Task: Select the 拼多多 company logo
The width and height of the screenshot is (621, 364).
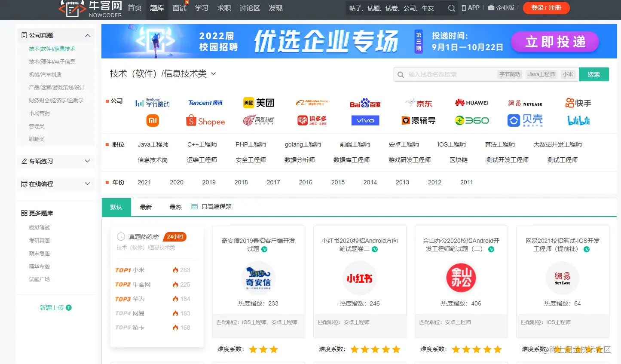Action: 312,120
